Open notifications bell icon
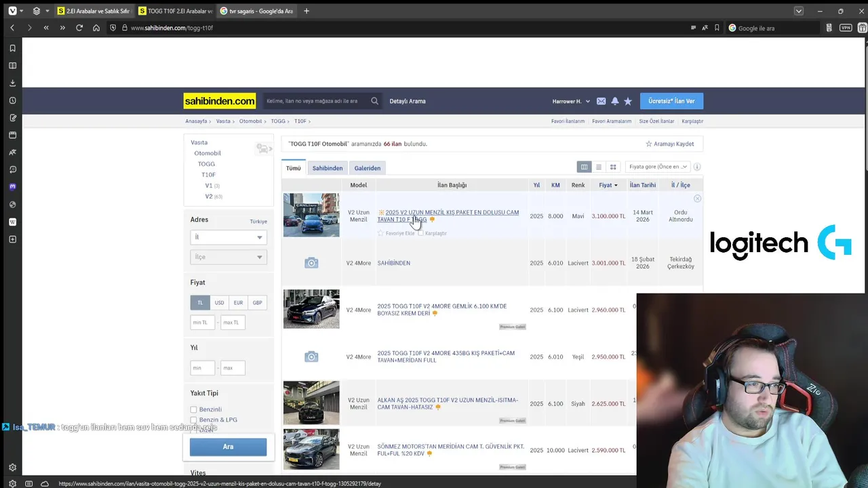Screen dimensions: 868x488 coord(615,101)
